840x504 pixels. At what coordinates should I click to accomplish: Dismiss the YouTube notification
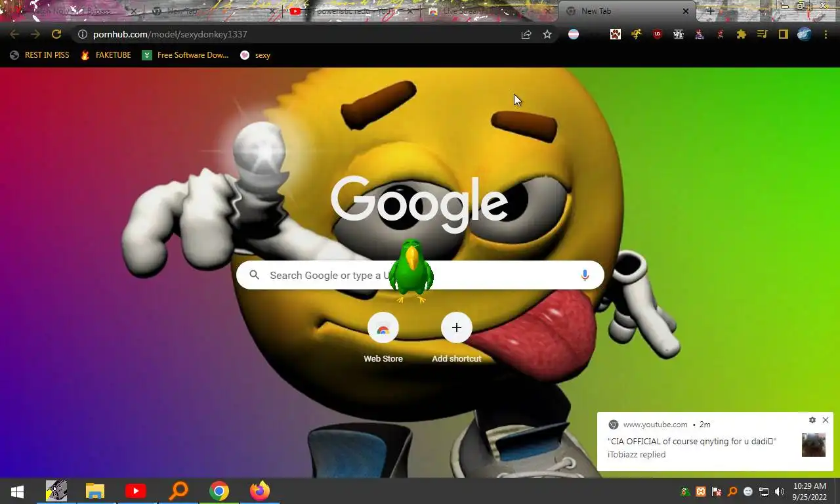point(826,420)
